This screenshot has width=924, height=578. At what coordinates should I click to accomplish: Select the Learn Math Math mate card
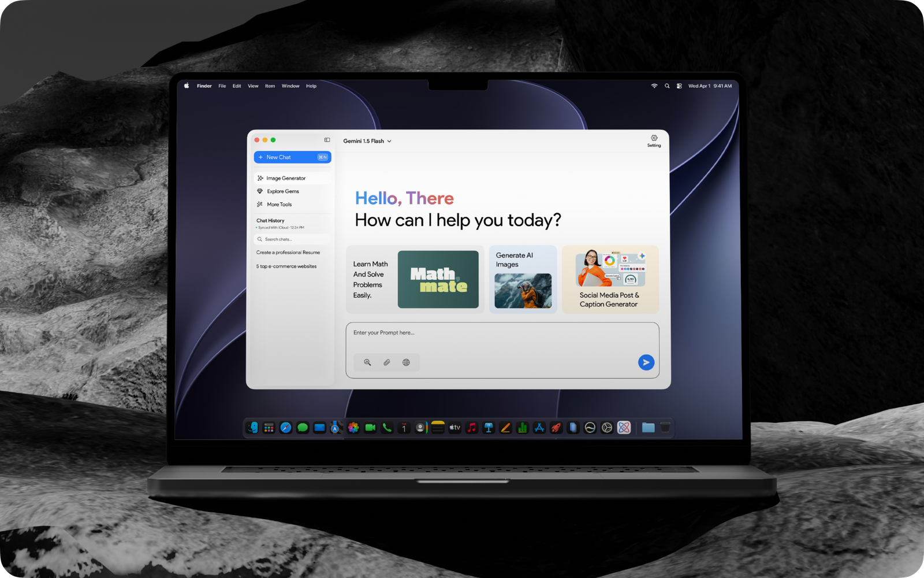pos(415,280)
